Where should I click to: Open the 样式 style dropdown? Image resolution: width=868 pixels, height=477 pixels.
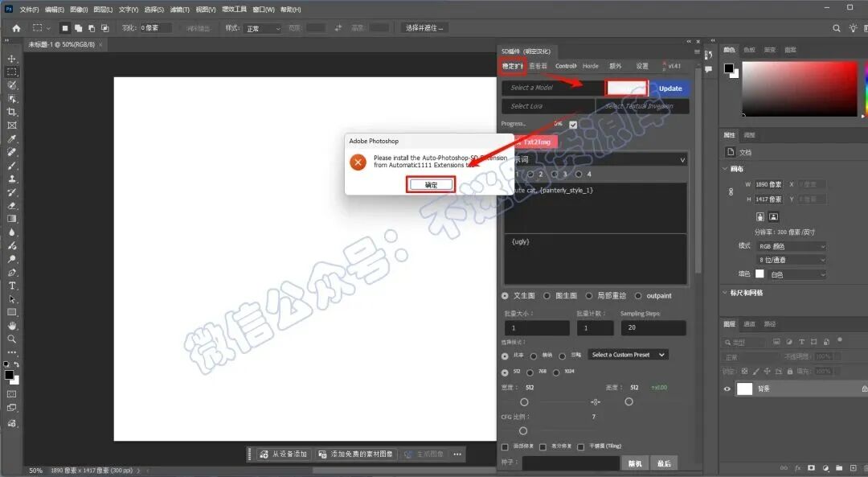(262, 28)
